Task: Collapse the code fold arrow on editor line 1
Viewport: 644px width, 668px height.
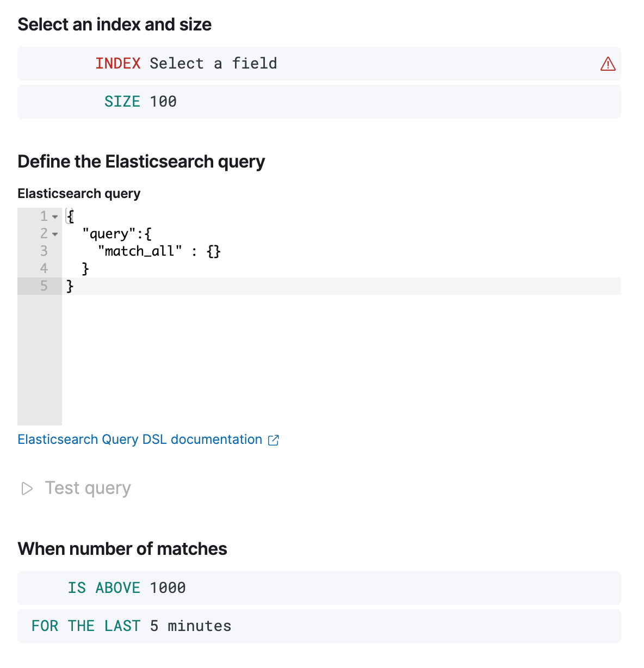Action: point(55,216)
